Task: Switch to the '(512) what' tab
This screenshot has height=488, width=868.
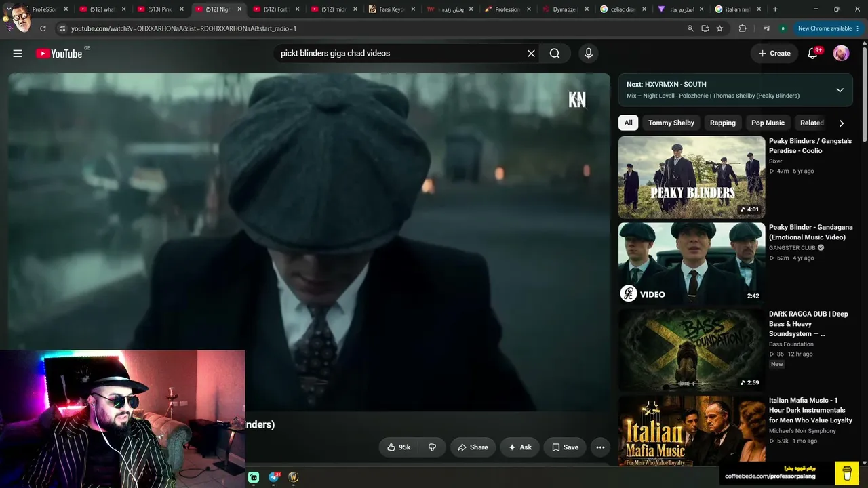Action: click(x=103, y=9)
